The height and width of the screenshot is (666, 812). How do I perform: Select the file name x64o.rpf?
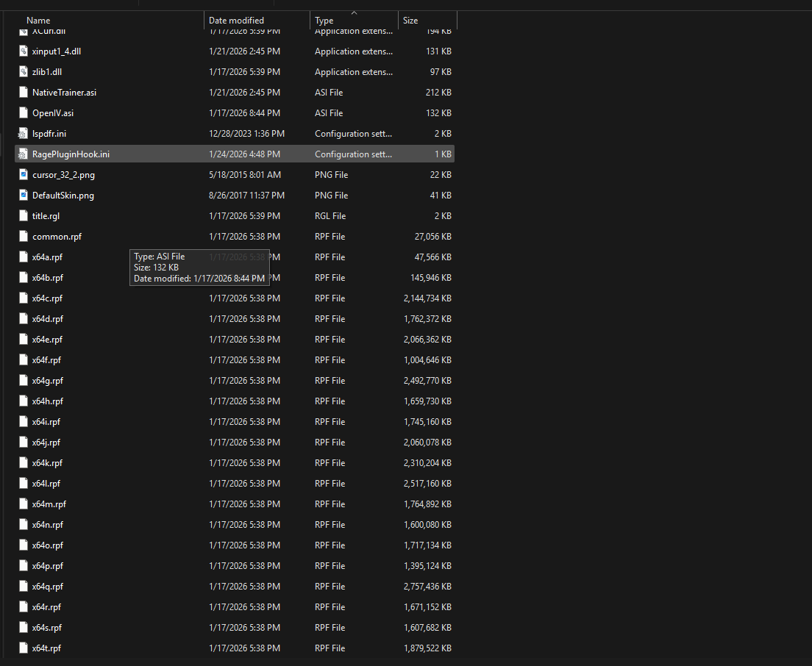click(48, 545)
